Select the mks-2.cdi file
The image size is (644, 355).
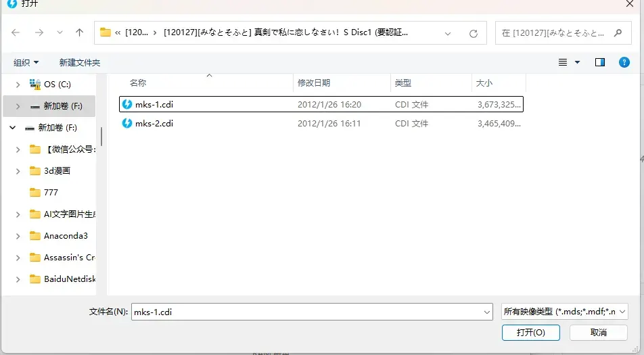321,123
